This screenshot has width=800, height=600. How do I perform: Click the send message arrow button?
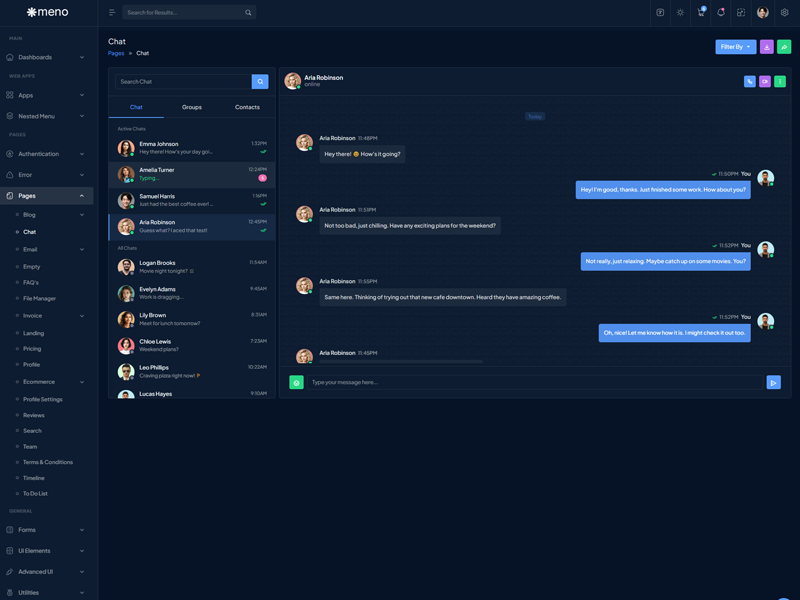coord(773,382)
